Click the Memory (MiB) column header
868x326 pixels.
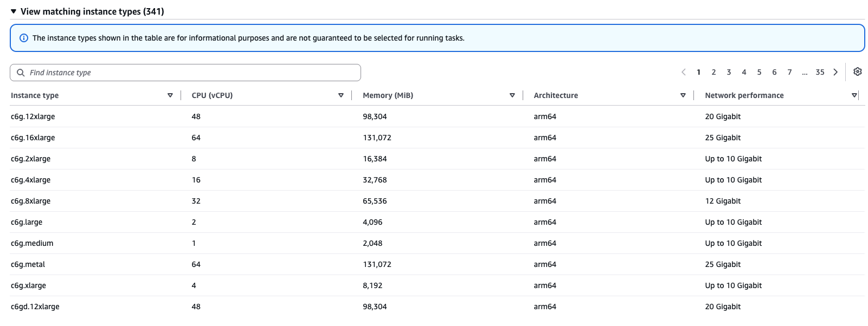(388, 95)
